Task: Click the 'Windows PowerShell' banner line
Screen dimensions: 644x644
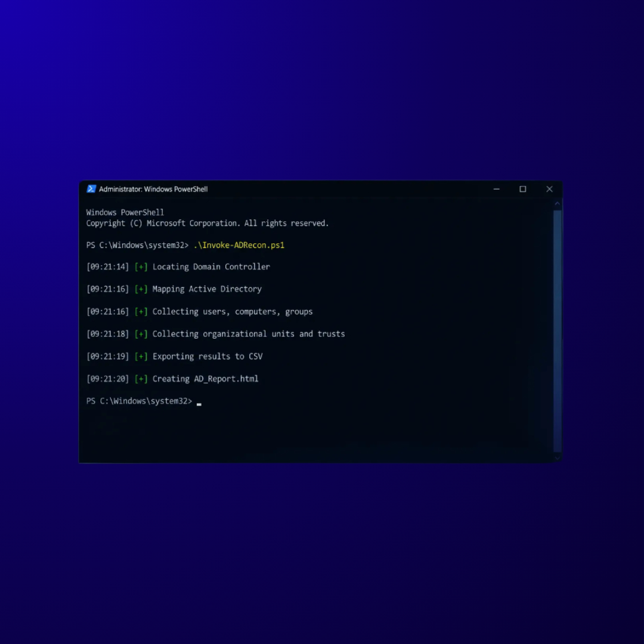Action: pyautogui.click(x=125, y=212)
